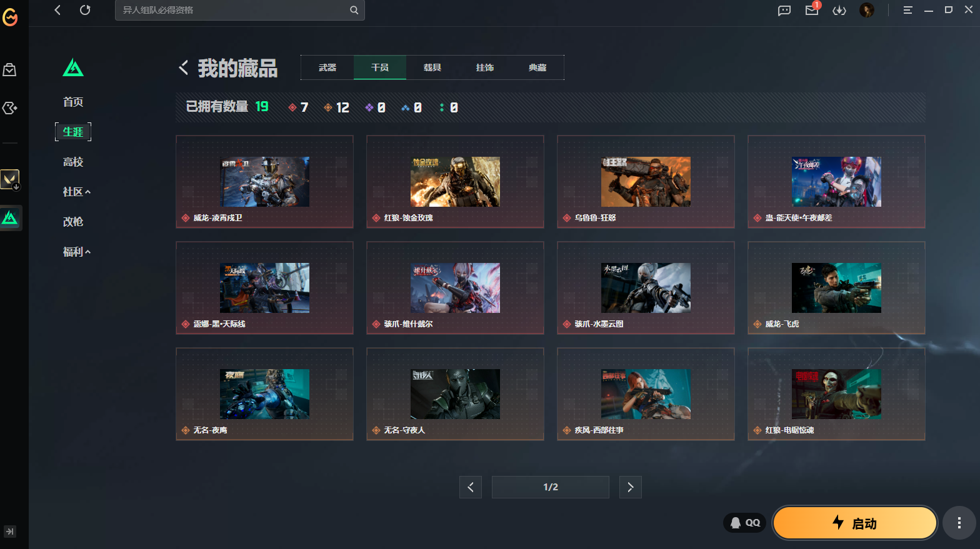This screenshot has width=980, height=549.
Task: Open 改枪 in the left navigation
Action: coord(73,222)
